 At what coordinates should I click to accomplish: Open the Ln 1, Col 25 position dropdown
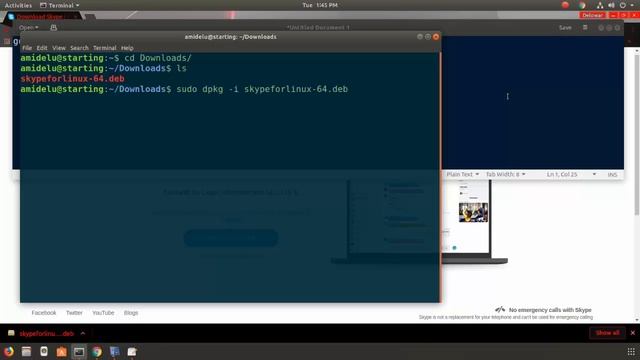click(x=571, y=174)
